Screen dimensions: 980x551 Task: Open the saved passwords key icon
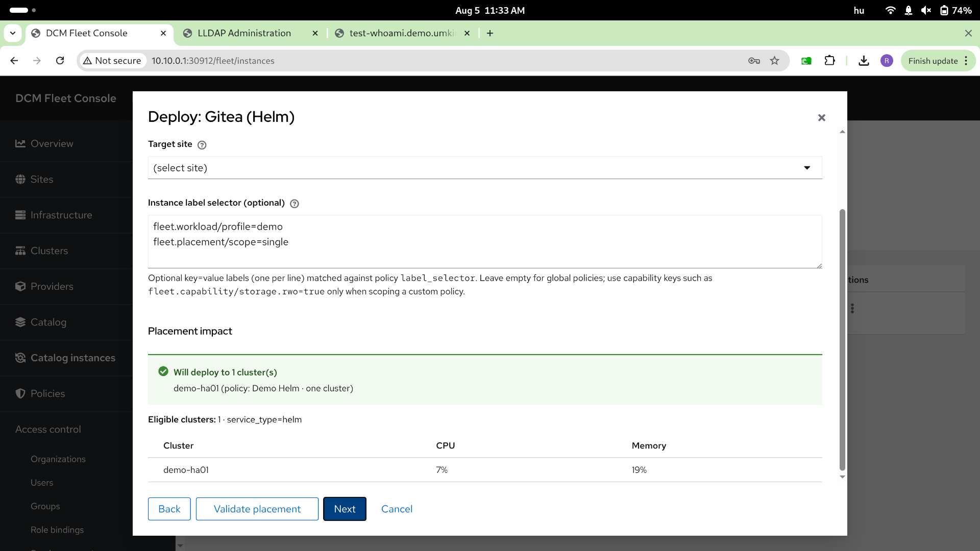(x=754, y=61)
